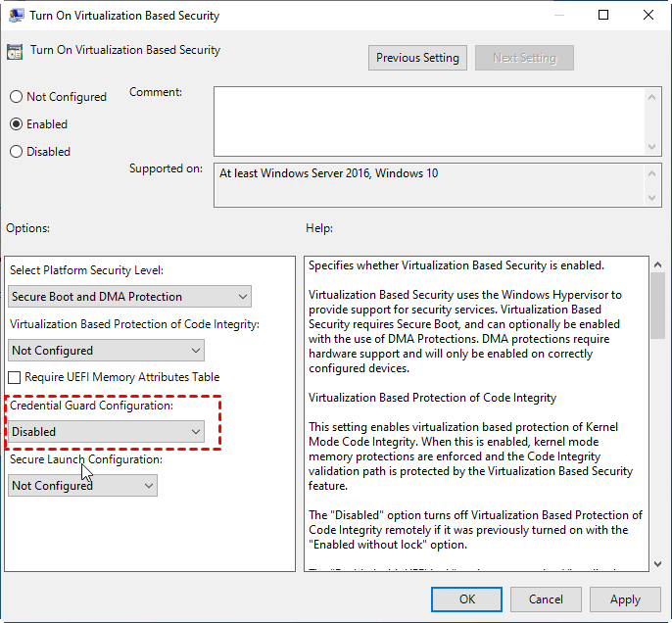The image size is (672, 623).
Task: Click the Next Setting button
Action: click(524, 58)
